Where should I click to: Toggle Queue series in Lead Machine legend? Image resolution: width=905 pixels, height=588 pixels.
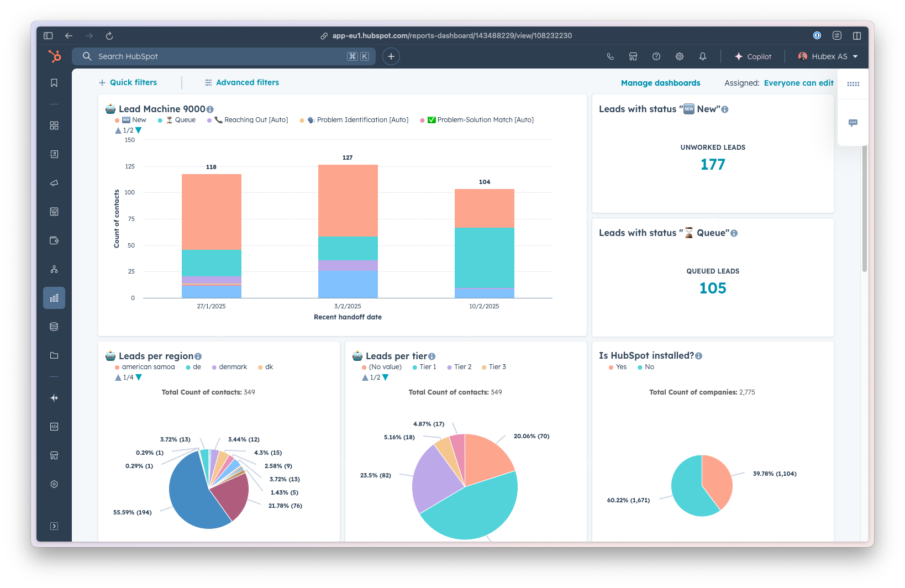click(x=177, y=120)
